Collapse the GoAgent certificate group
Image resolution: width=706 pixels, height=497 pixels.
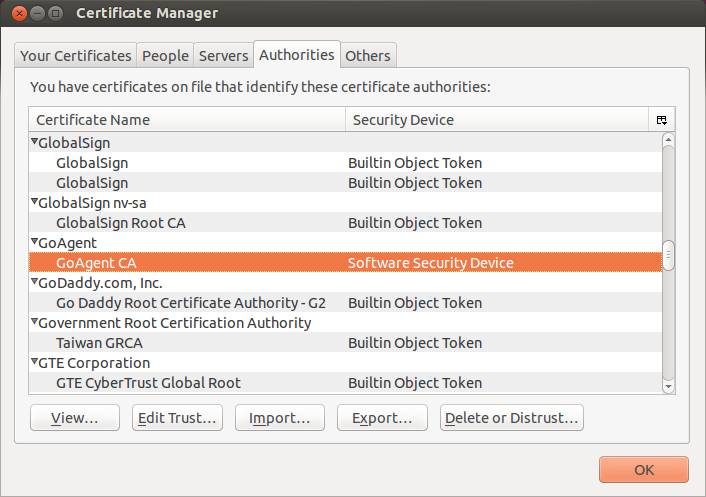point(35,243)
